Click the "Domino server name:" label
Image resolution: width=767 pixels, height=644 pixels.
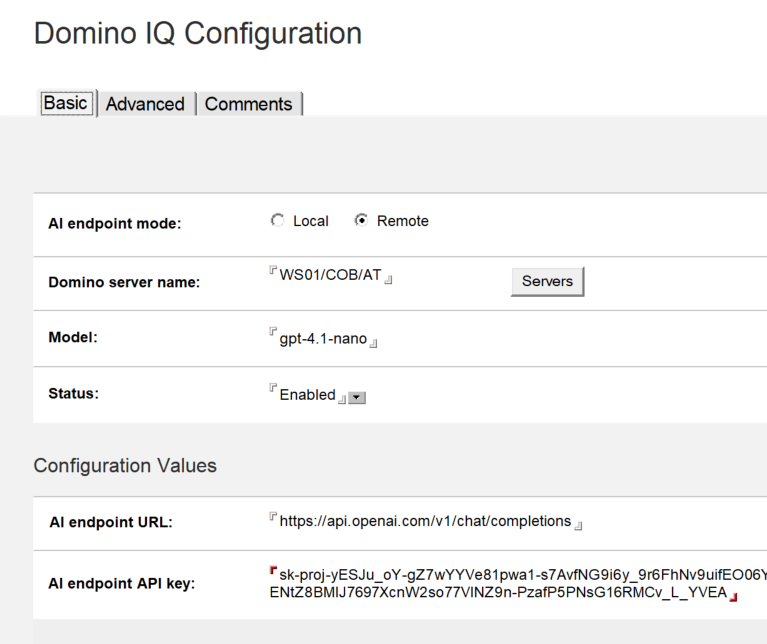[124, 283]
